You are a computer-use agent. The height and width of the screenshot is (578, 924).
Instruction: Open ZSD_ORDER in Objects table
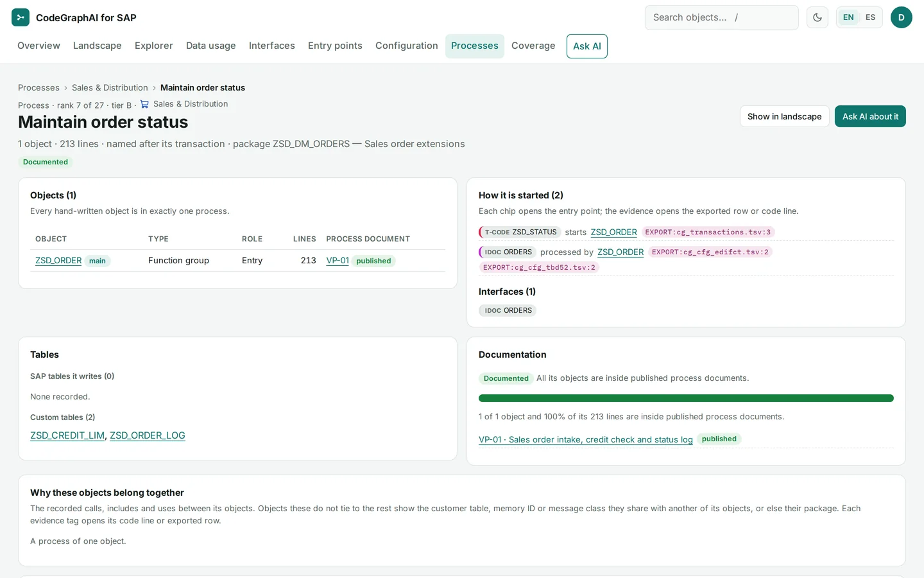pyautogui.click(x=58, y=261)
